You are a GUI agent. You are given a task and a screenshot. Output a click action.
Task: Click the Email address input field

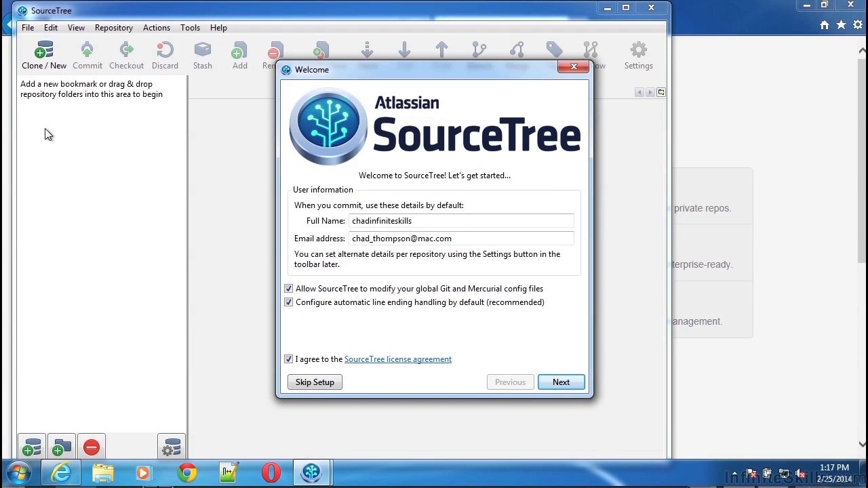(x=461, y=239)
